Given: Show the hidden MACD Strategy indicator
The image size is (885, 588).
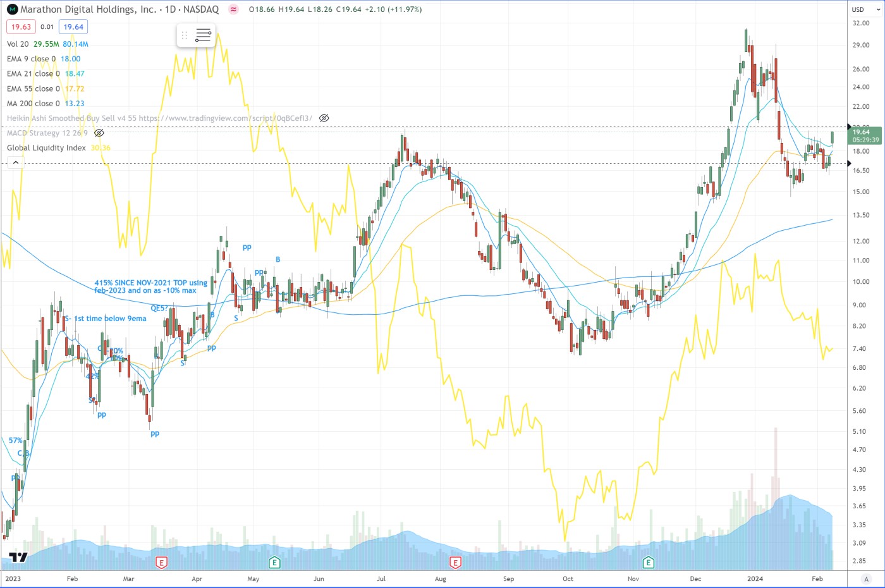Looking at the screenshot, I should (99, 133).
